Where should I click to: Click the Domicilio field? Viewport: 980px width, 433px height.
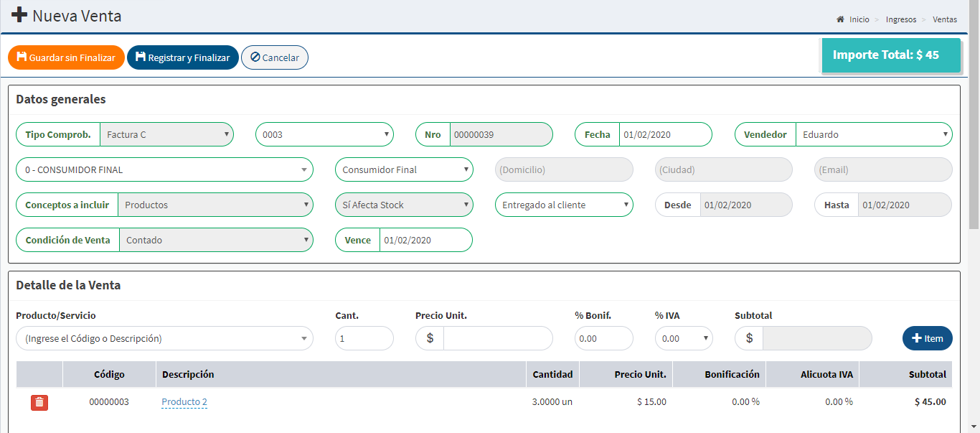click(564, 169)
